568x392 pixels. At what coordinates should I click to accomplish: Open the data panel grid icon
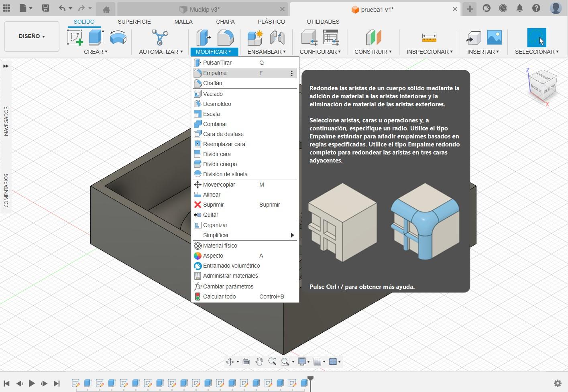[6, 8]
